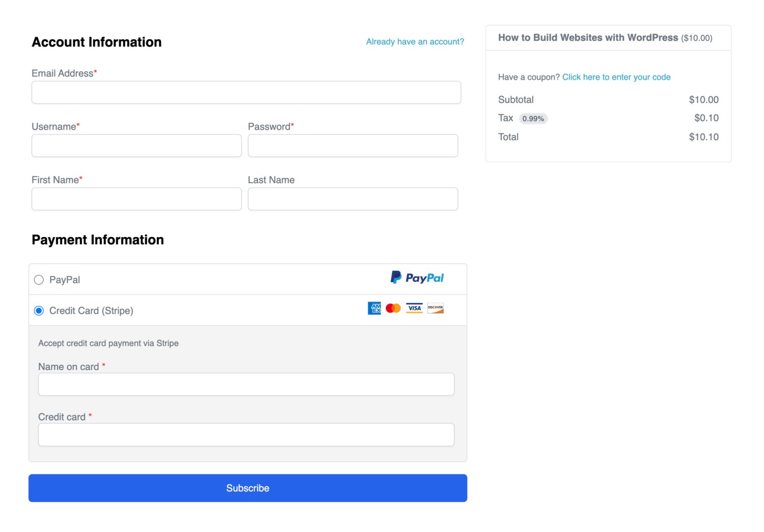This screenshot has height=532, width=764.
Task: Focus the Password input field
Action: click(x=353, y=146)
